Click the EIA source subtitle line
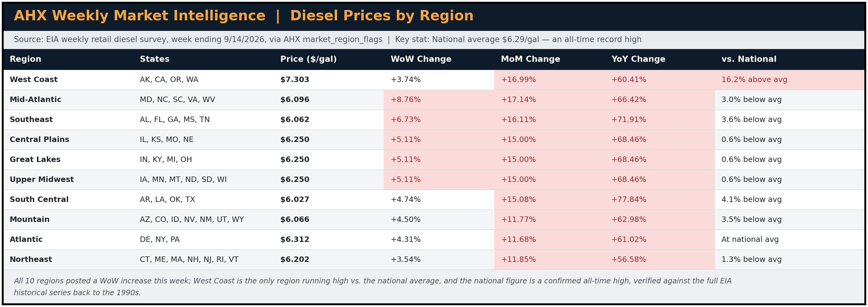The width and height of the screenshot is (868, 307). click(327, 40)
